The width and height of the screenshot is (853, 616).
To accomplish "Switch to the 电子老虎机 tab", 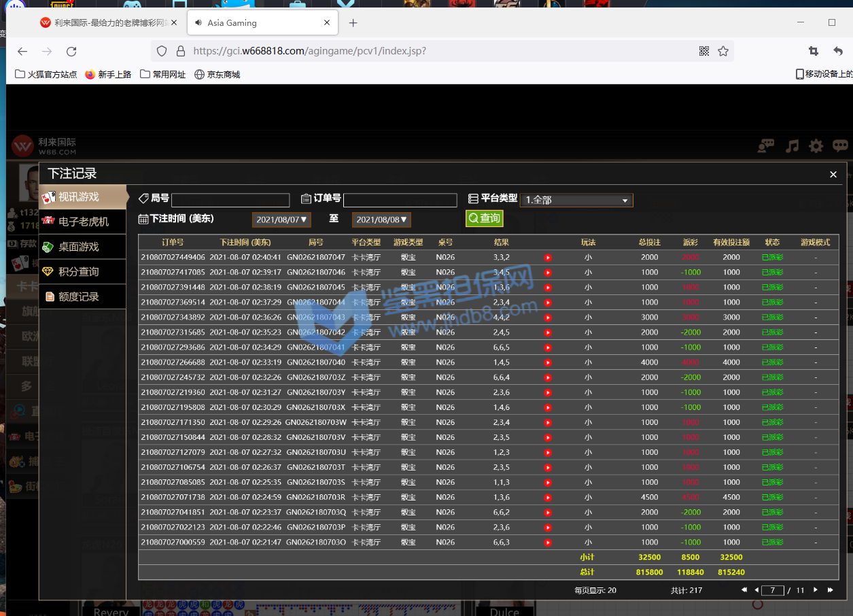I will (82, 222).
